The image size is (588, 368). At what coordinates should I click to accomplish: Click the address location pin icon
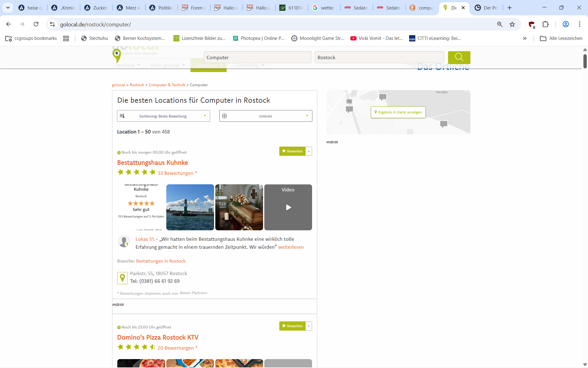pos(122,278)
